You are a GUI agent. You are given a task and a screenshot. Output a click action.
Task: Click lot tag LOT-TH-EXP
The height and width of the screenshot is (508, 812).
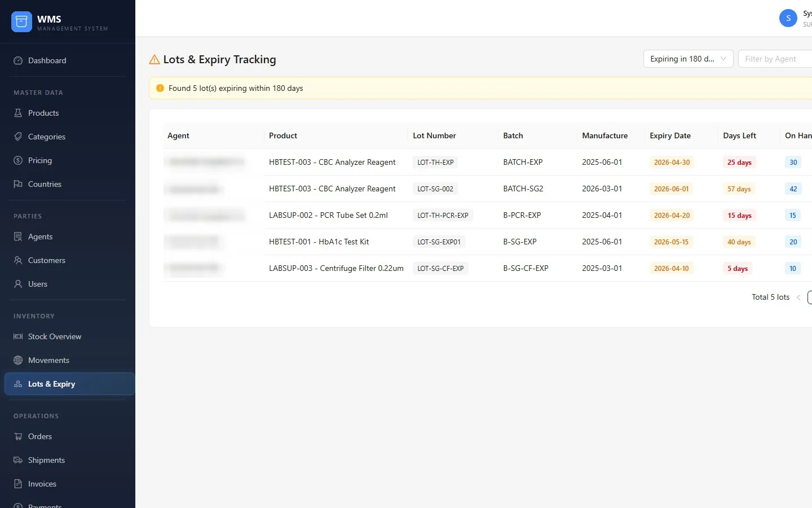(435, 163)
